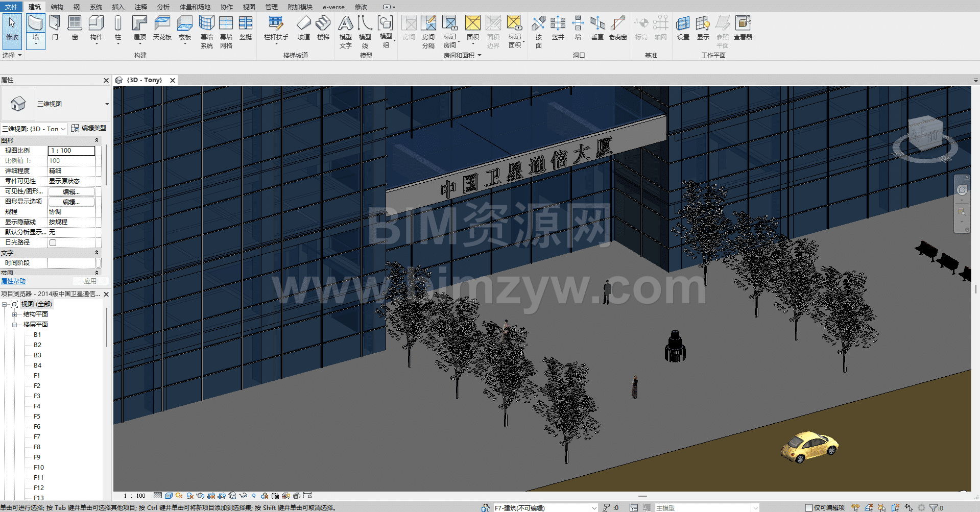The height and width of the screenshot is (512, 980).
Task: Select the Tag Room (标记房间) tool
Action: tap(450, 31)
